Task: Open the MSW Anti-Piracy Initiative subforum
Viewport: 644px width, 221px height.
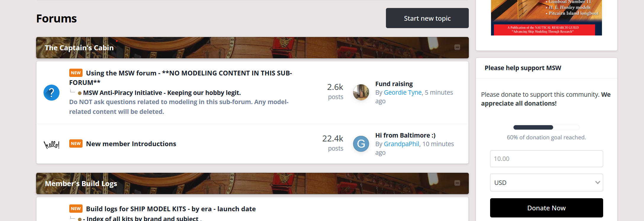Action: pos(162,93)
